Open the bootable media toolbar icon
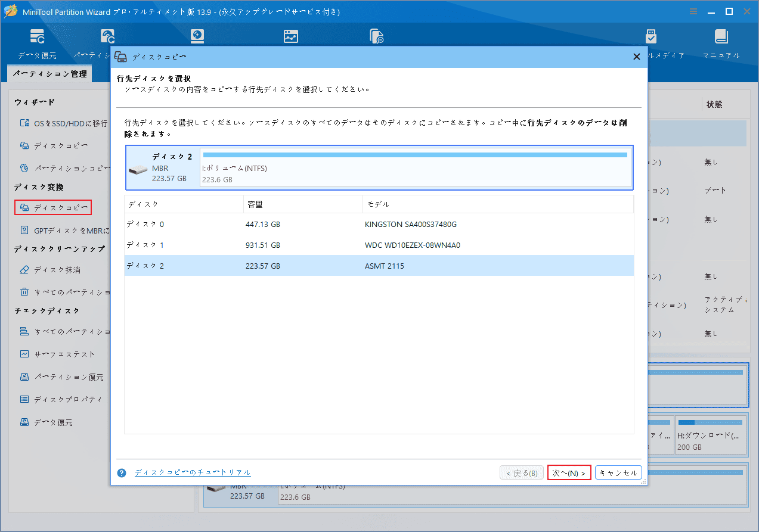759x532 pixels. [x=651, y=37]
